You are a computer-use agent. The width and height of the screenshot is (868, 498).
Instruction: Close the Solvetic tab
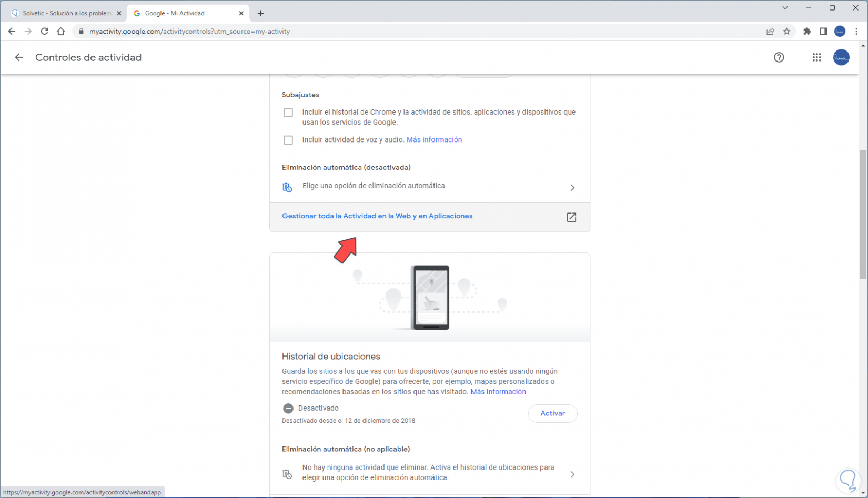point(119,13)
